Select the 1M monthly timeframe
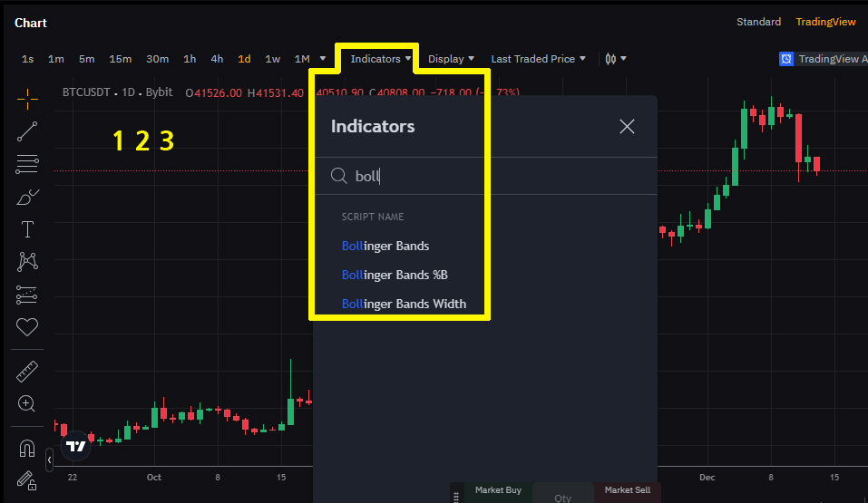Screen dimensions: 868x503 pos(302,59)
